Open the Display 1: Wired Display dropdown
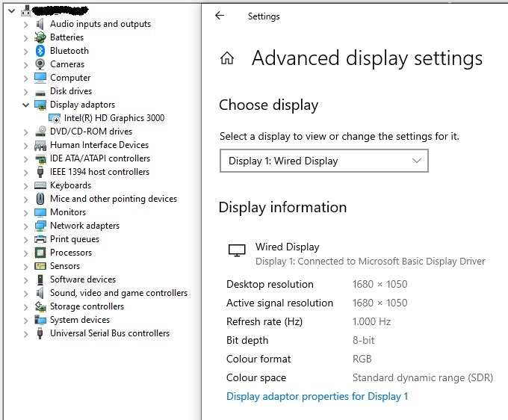 pyautogui.click(x=323, y=161)
